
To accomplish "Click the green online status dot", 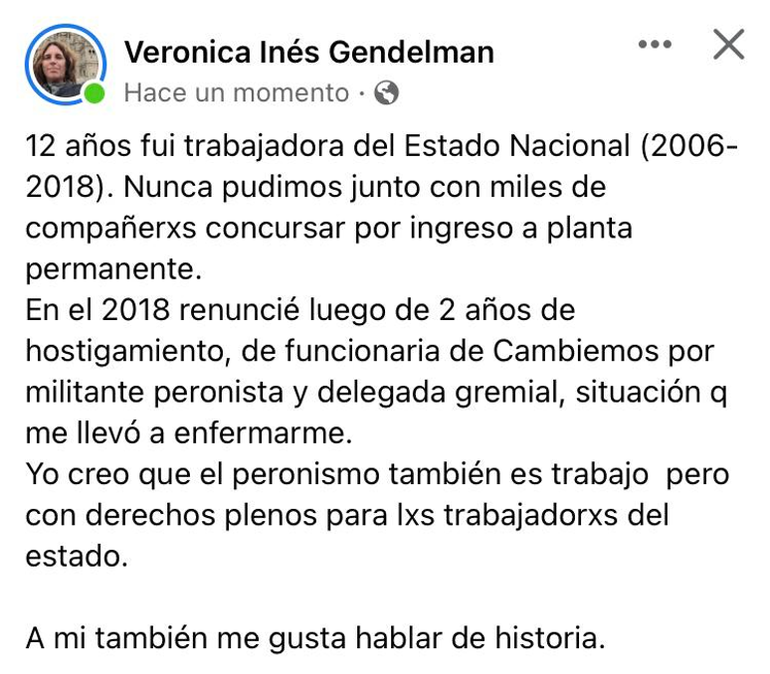I will tap(94, 93).
